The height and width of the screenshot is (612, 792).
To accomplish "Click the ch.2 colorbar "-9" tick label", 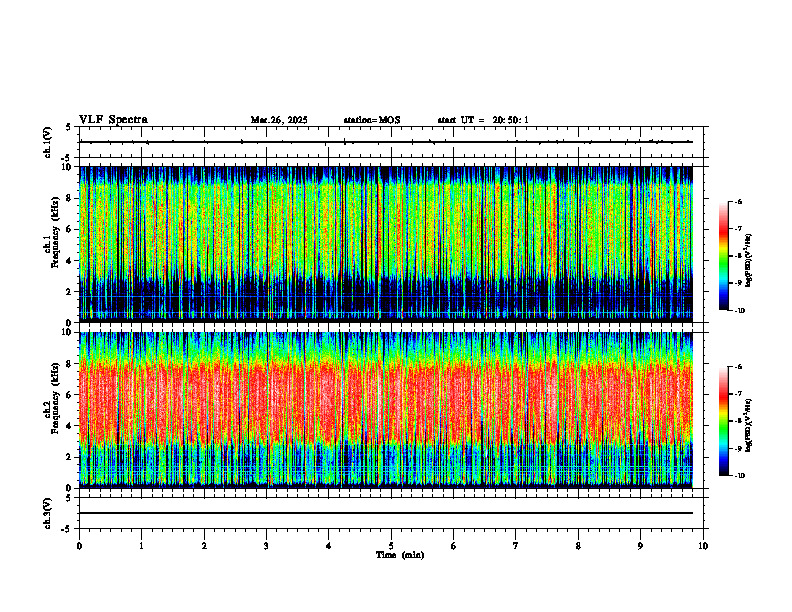I will [x=738, y=448].
